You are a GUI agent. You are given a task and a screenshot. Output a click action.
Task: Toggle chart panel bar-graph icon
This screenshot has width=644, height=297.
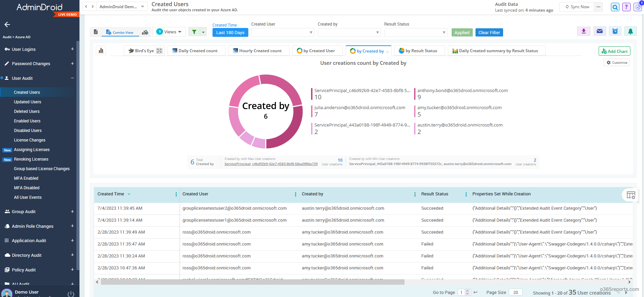[x=101, y=50]
